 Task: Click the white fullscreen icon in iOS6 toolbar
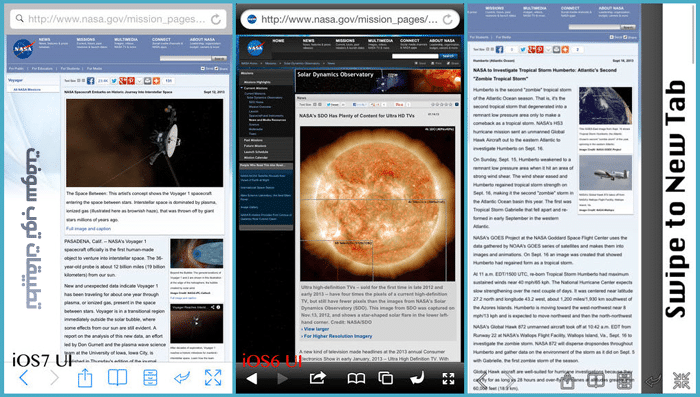coord(448,379)
